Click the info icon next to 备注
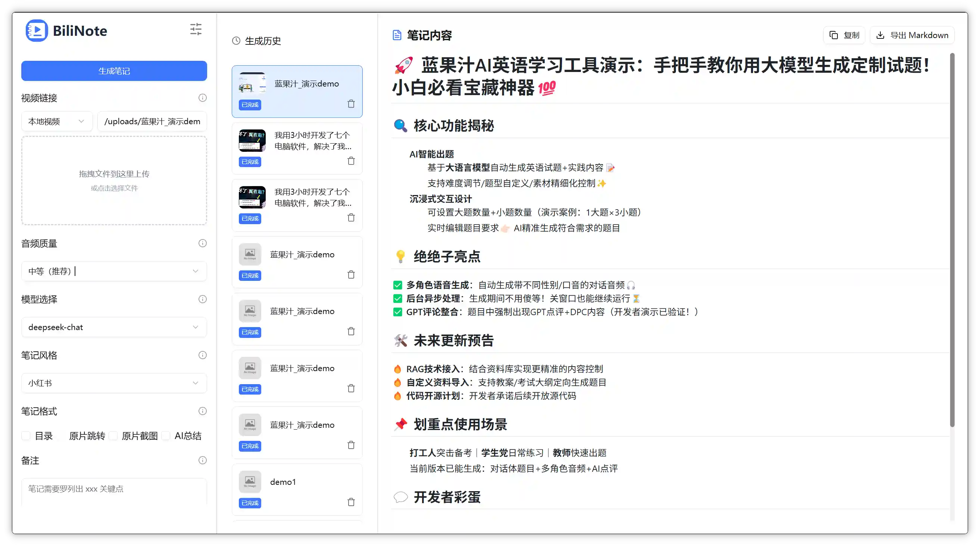The height and width of the screenshot is (546, 980). click(x=202, y=460)
